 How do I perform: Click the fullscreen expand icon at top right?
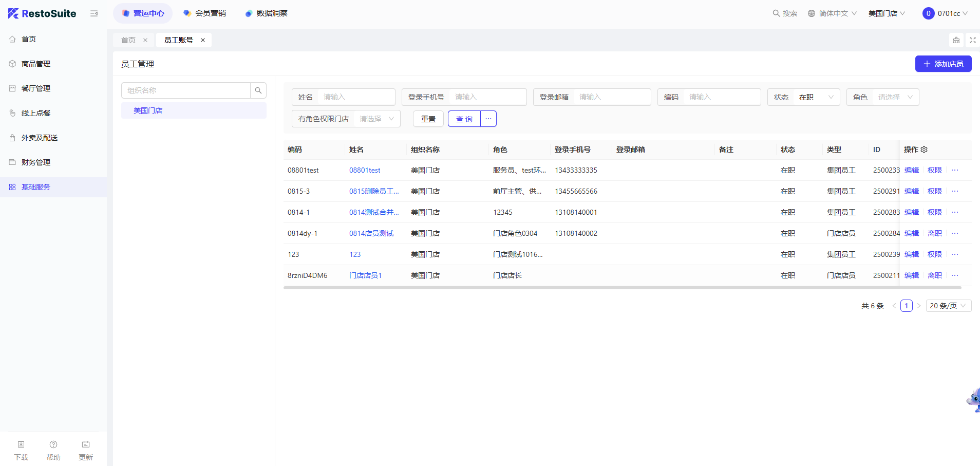pyautogui.click(x=972, y=40)
